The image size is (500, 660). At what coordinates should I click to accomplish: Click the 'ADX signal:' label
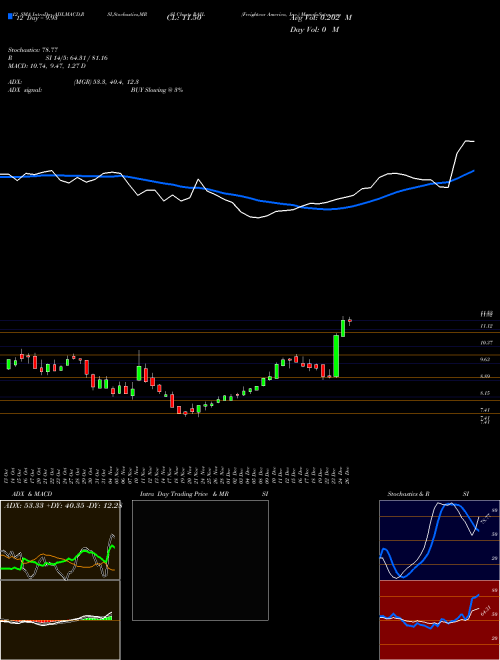point(24,90)
